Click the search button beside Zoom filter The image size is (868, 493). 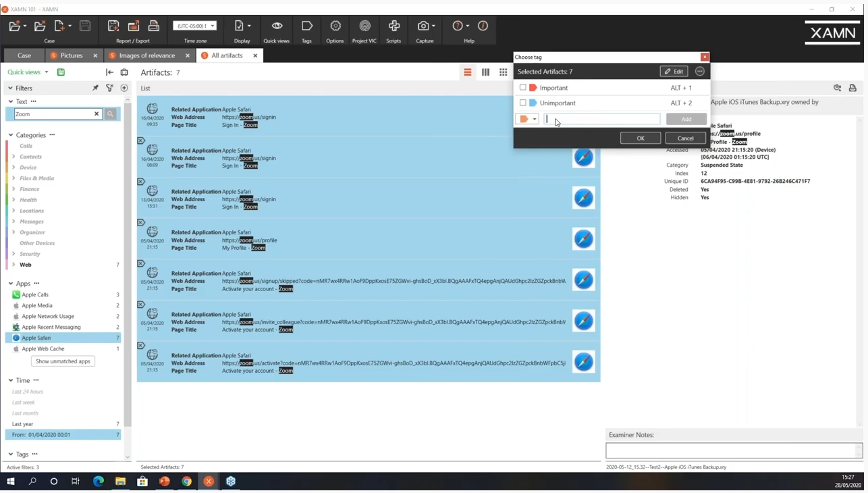pyautogui.click(x=111, y=114)
